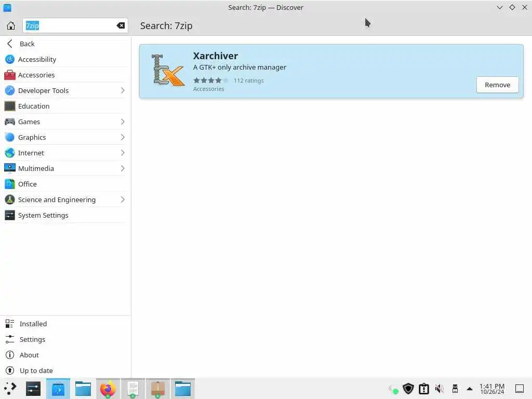532x399 pixels.
Task: Click the '112 ratings' text
Action: point(249,81)
